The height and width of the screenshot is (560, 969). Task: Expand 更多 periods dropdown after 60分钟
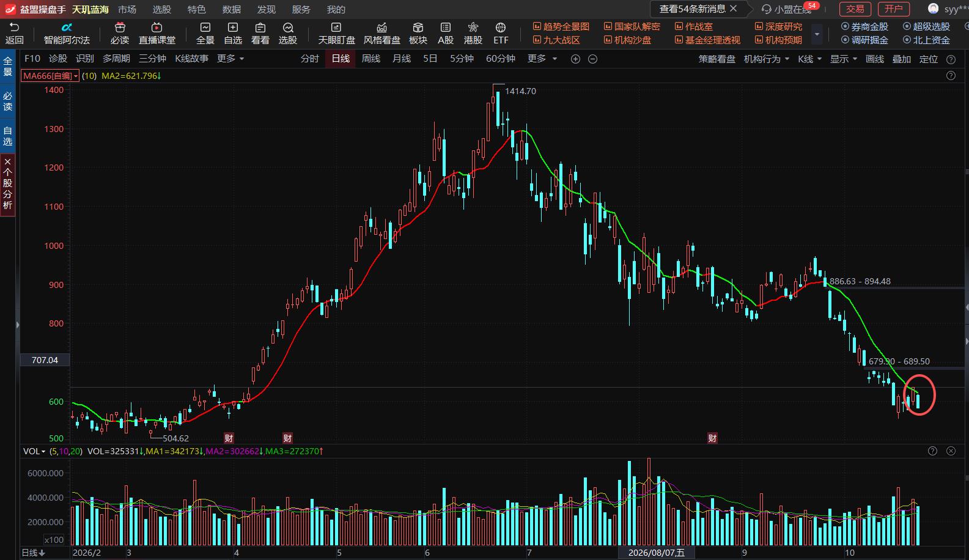coord(542,58)
